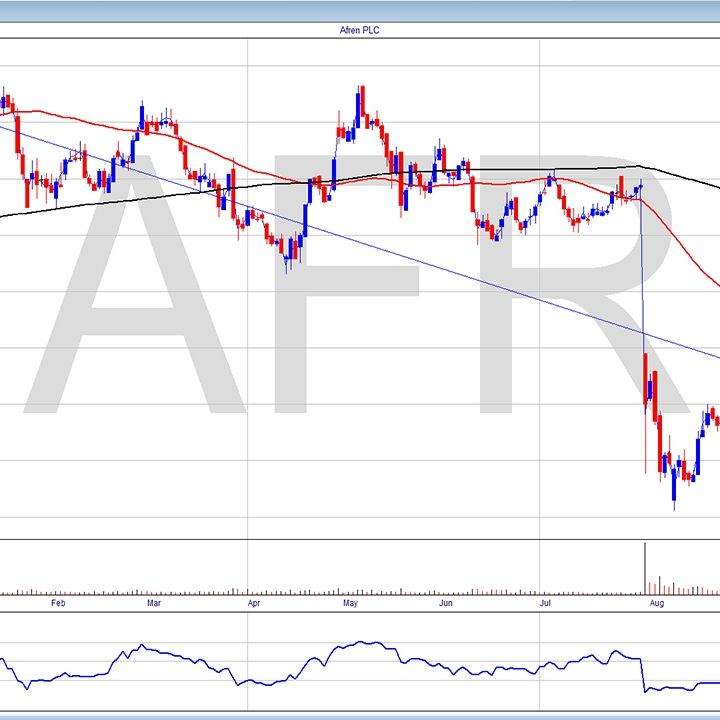
Task: Select the Jun date axis label
Action: [446, 604]
